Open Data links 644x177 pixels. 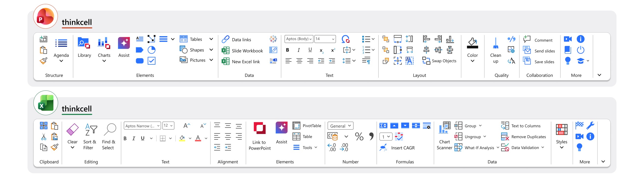pos(237,39)
